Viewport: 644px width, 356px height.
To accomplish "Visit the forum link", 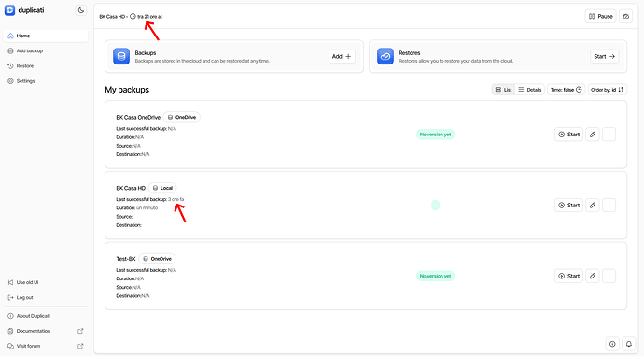I will point(46,346).
